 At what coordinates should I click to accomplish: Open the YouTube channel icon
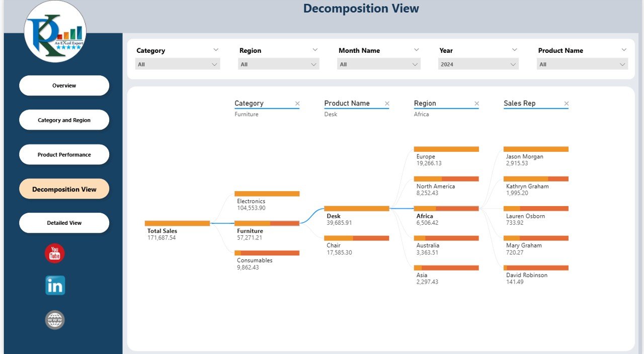click(x=55, y=253)
